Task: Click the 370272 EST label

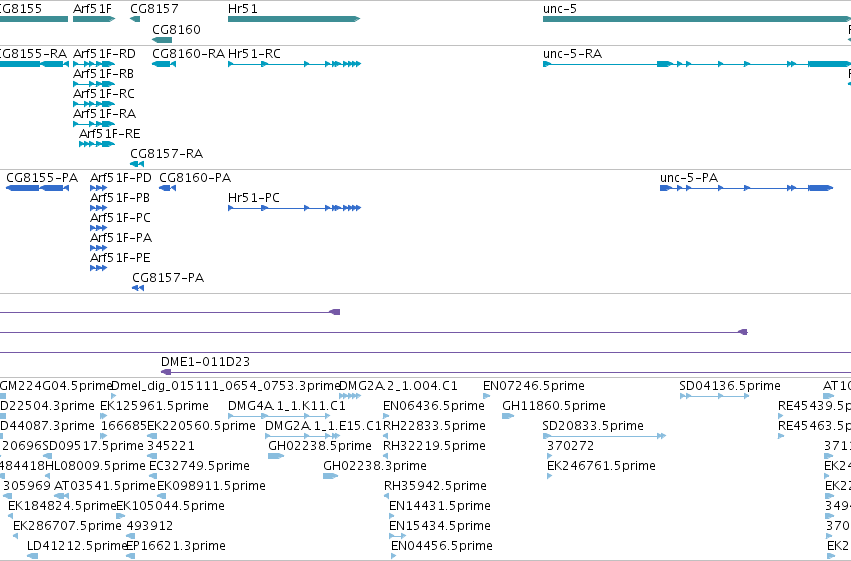Action: pos(570,446)
